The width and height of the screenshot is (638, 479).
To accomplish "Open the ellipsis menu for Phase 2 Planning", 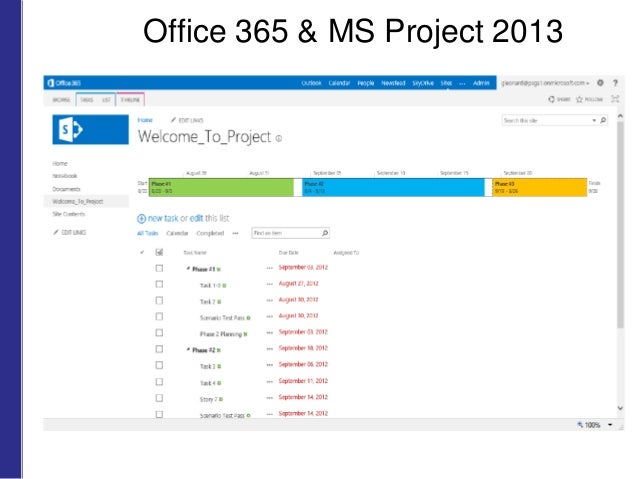I will tap(269, 332).
